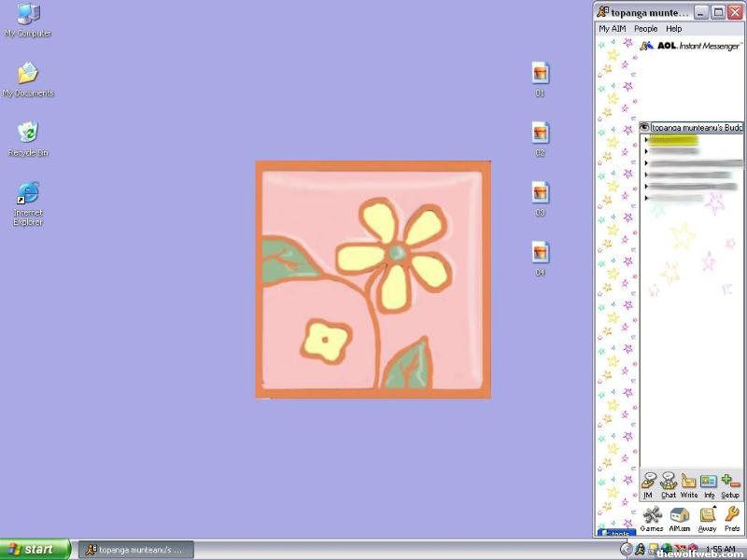The image size is (747, 560).
Task: Open the Help menu
Action: tap(673, 29)
